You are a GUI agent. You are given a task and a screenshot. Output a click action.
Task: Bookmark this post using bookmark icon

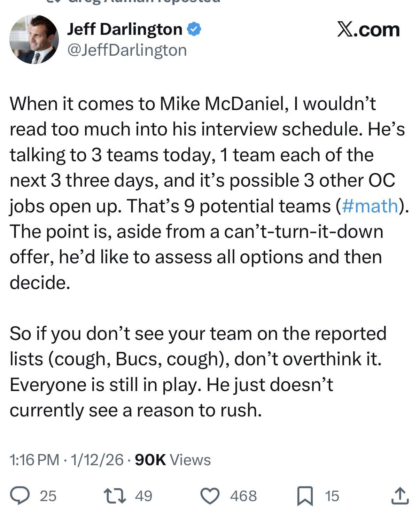click(x=305, y=496)
